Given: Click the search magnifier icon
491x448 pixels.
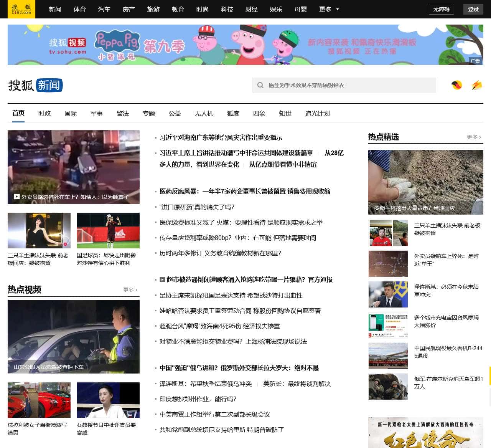Looking at the screenshot, I should click(260, 85).
